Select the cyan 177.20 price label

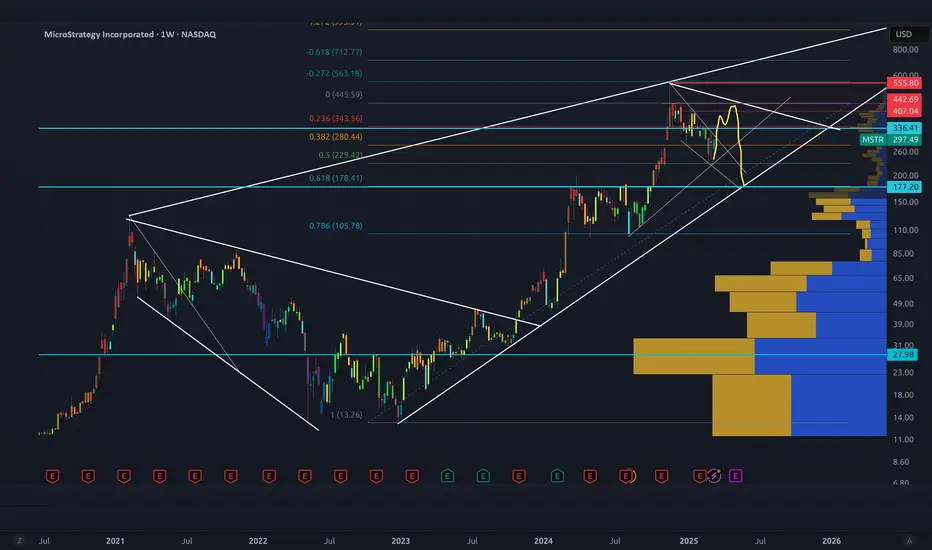(x=905, y=187)
